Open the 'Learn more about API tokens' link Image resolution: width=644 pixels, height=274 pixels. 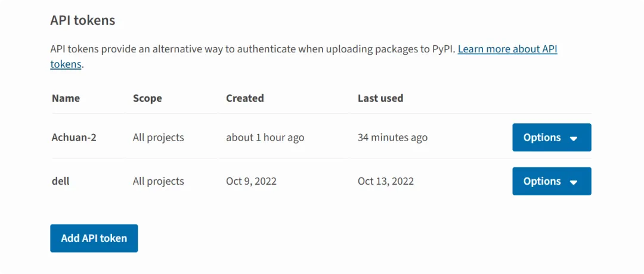507,49
